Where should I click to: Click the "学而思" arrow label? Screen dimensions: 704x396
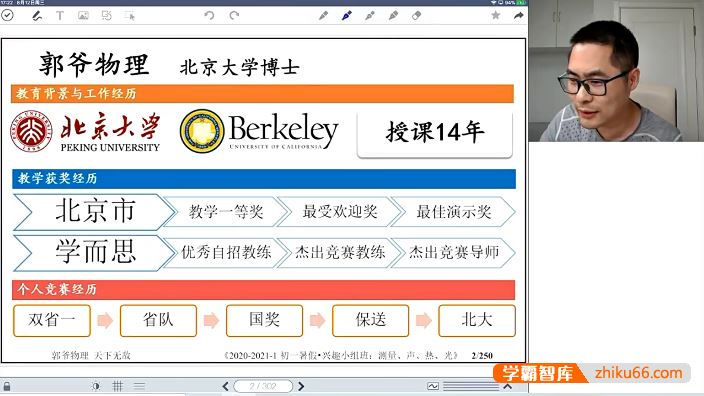coord(95,252)
